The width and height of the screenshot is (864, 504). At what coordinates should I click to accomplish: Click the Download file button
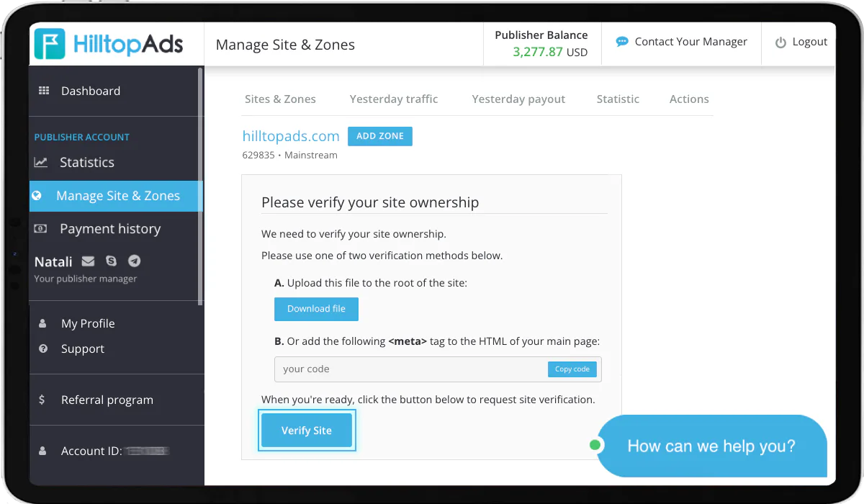pos(316,309)
